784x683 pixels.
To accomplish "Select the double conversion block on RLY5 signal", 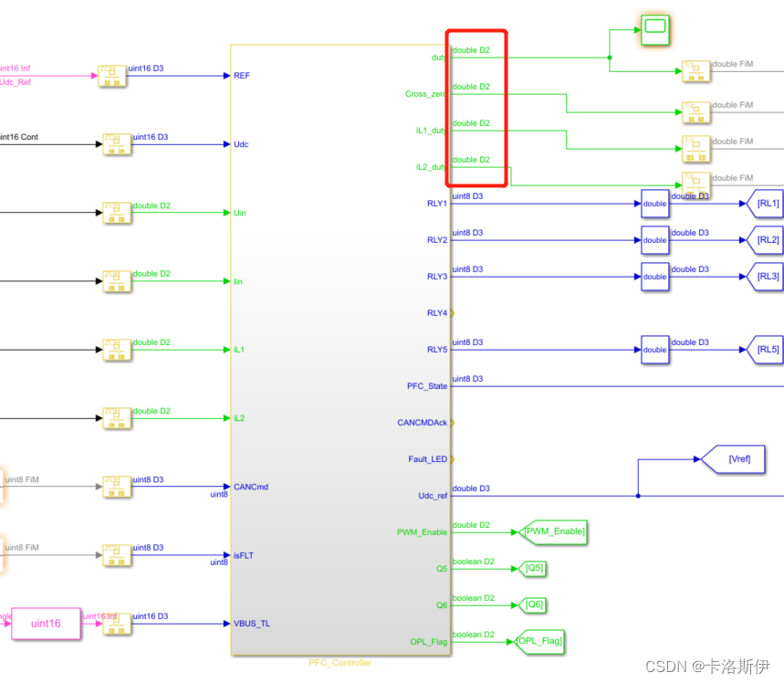I will [x=653, y=350].
